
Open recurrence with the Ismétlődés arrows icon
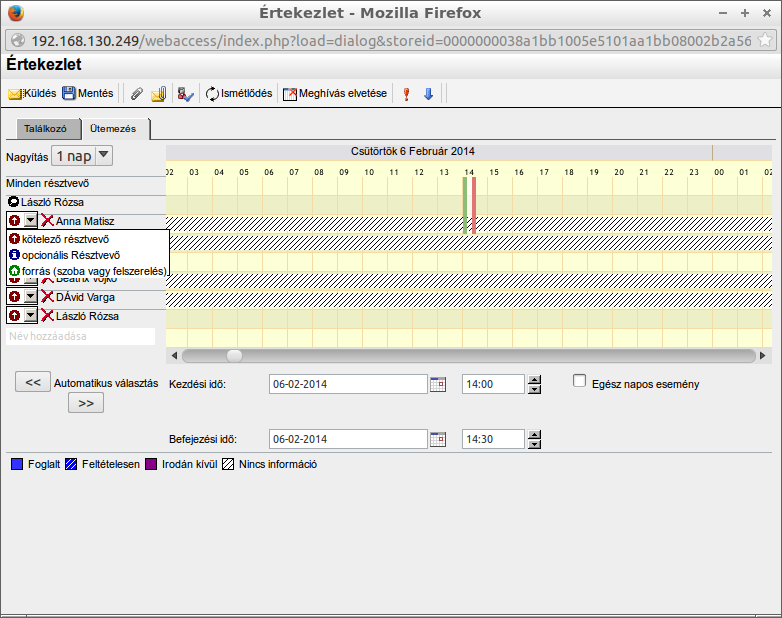pos(212,94)
